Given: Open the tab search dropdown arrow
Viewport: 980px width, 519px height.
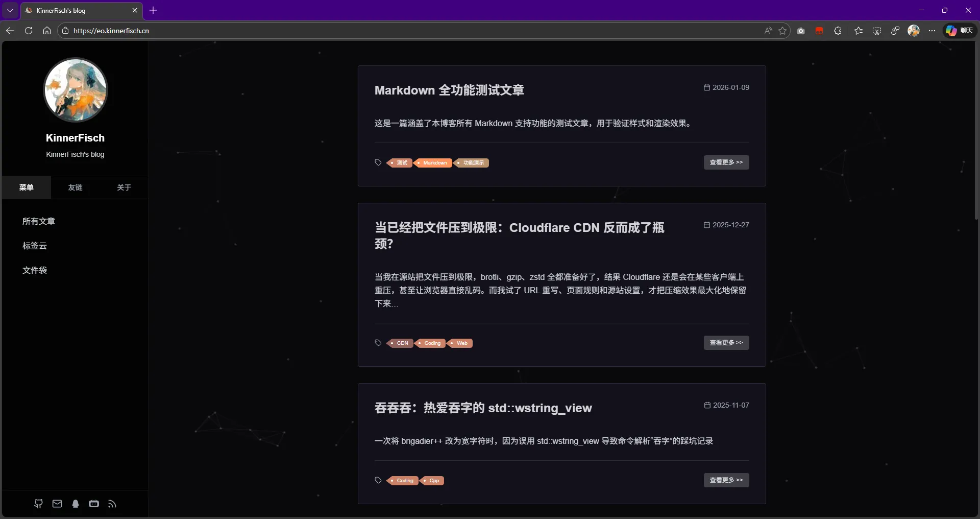Looking at the screenshot, I should point(10,10).
